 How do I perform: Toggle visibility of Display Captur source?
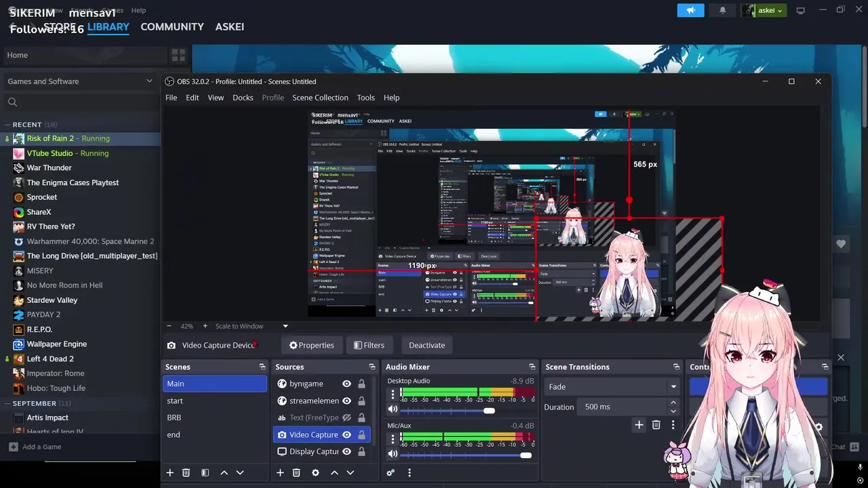tap(347, 451)
